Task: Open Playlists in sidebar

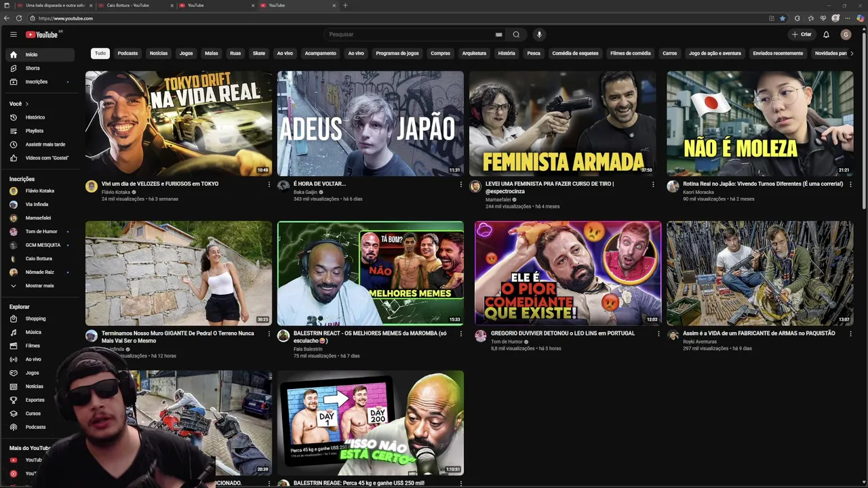Action: coord(39,131)
